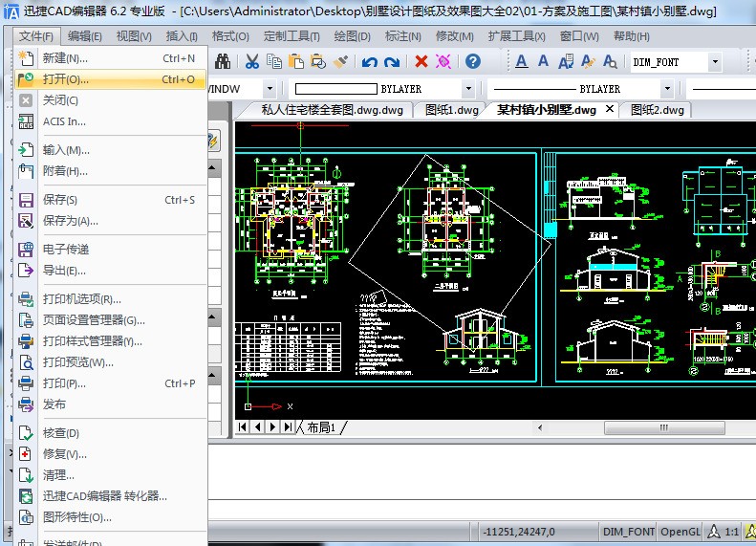Click the Recover red cross icon
The width and height of the screenshot is (756, 546).
(x=26, y=454)
